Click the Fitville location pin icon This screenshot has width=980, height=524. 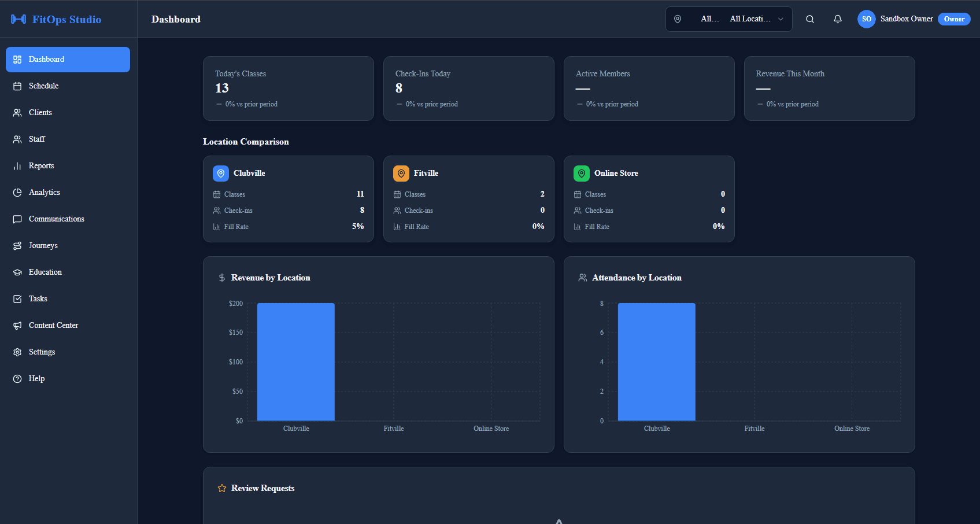(x=401, y=173)
